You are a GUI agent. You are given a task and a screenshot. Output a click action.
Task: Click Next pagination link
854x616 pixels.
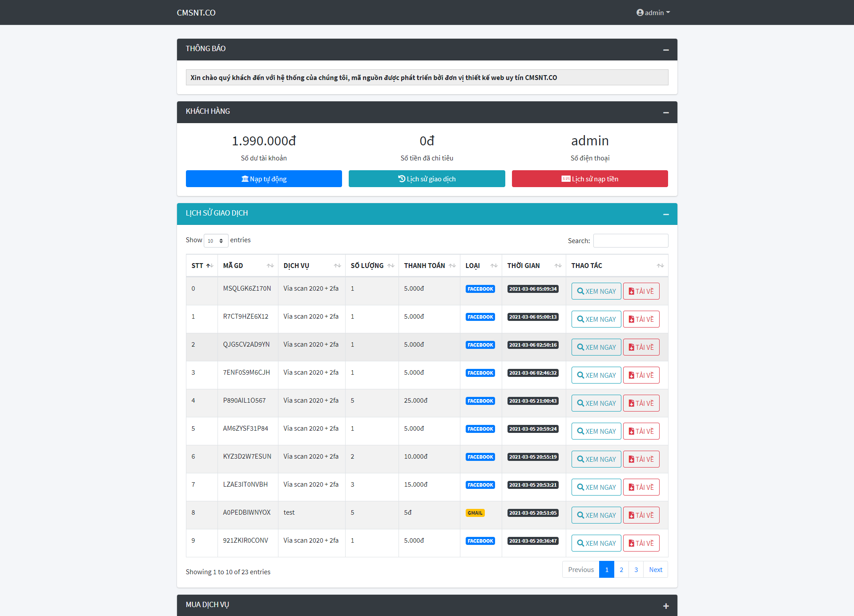coord(655,569)
